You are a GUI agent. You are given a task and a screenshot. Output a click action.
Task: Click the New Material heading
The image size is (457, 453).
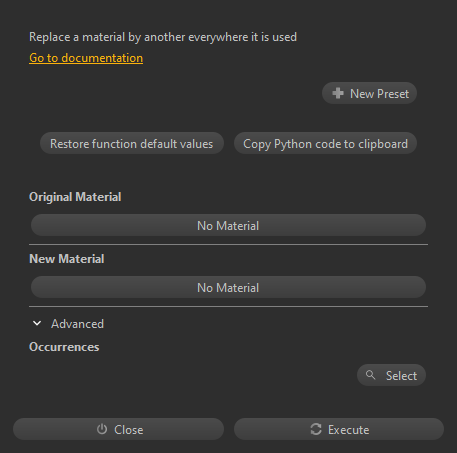tap(67, 259)
